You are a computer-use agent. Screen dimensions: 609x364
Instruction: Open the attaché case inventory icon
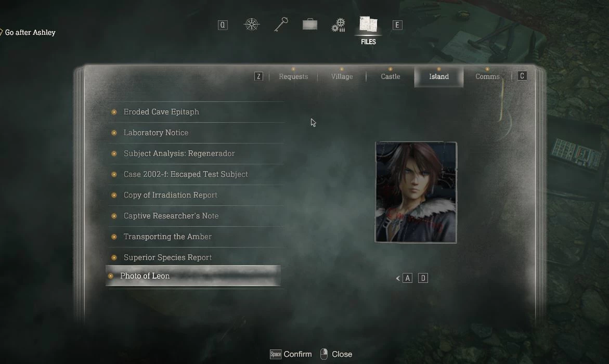[x=310, y=24]
